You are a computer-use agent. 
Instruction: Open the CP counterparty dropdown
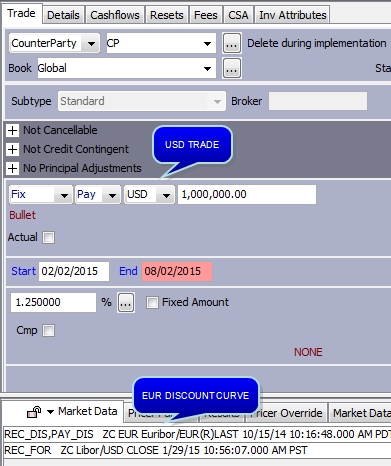tap(161, 43)
